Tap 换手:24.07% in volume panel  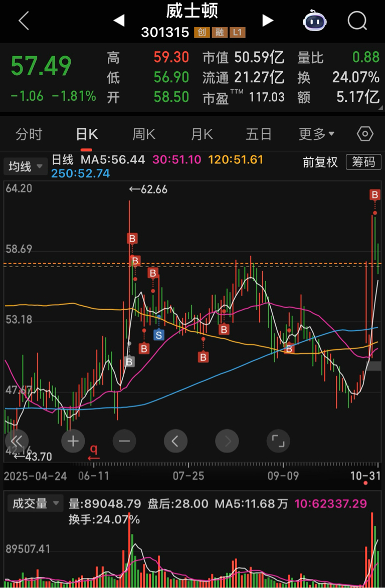click(104, 519)
